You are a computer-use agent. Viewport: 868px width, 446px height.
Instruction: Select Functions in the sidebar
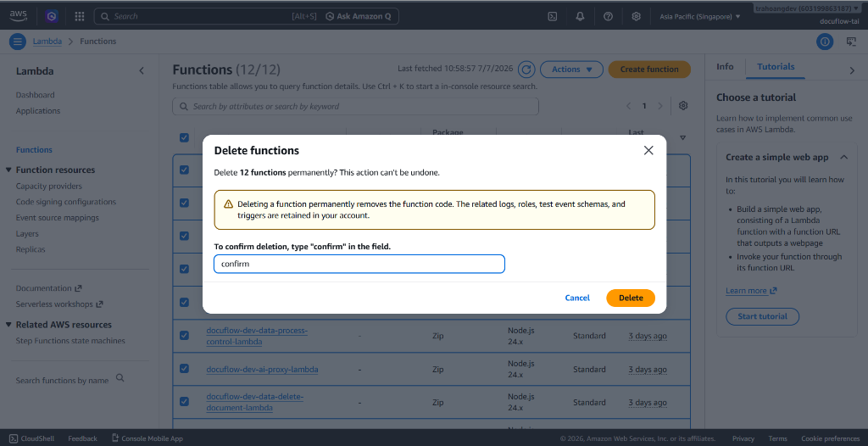34,149
